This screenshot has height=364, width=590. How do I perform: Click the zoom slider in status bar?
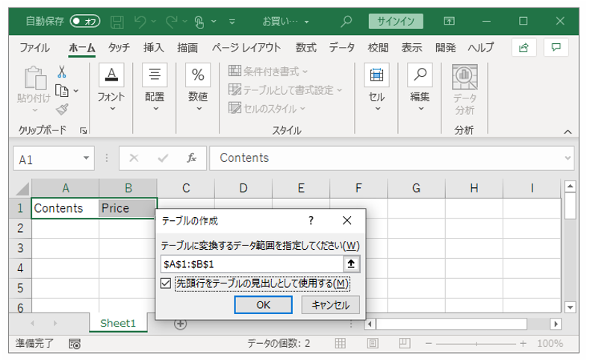(476, 343)
